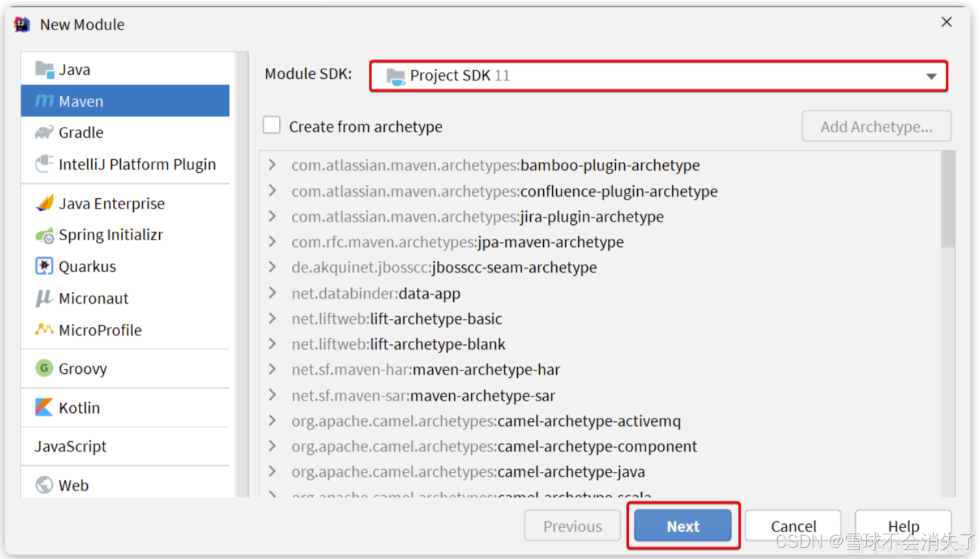
Task: Select camel-archetype-java text
Action: click(x=571, y=472)
